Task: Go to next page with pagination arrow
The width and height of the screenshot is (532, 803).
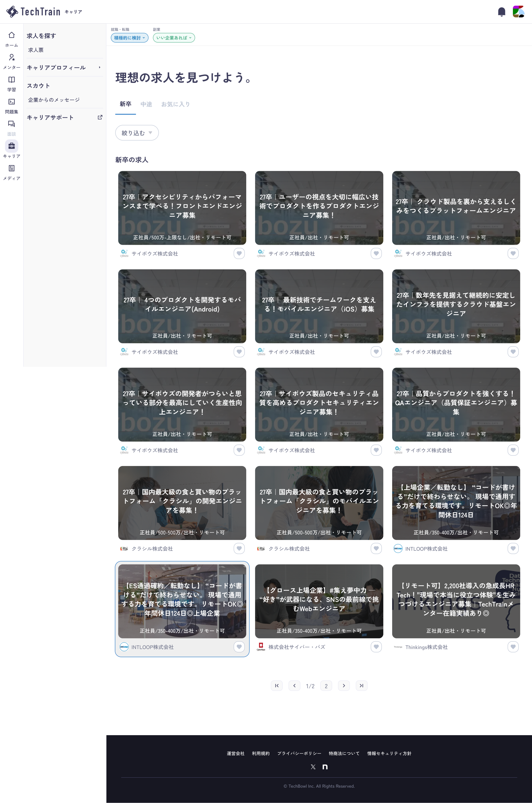Action: [x=344, y=686]
